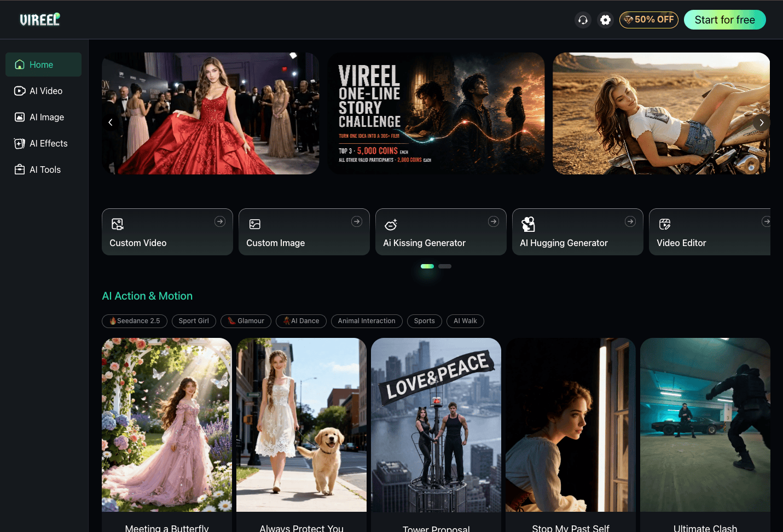
Task: Click the Vireel logo
Action: pos(40,20)
